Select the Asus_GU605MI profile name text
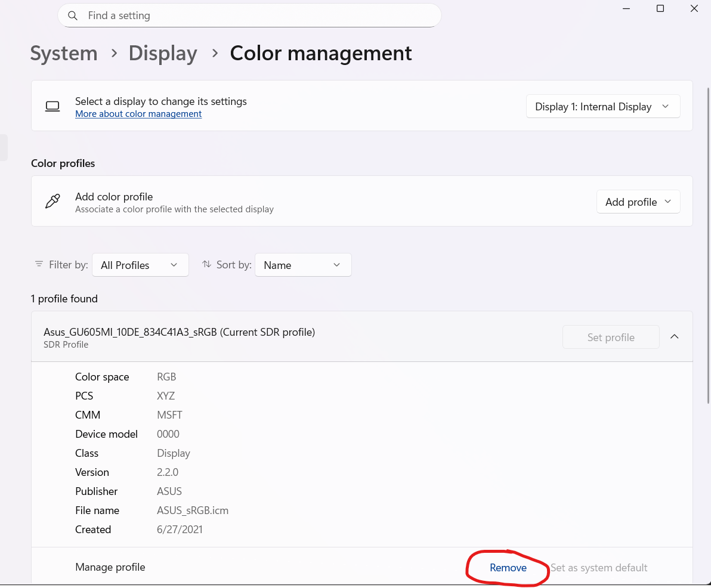 [x=179, y=332]
